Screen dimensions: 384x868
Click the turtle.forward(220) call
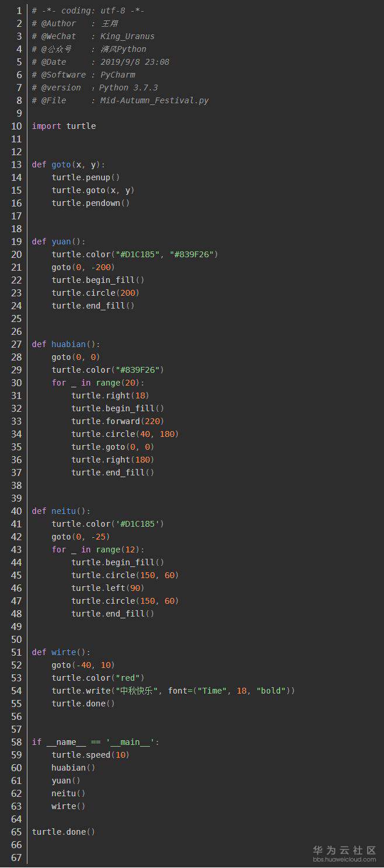tap(117, 421)
